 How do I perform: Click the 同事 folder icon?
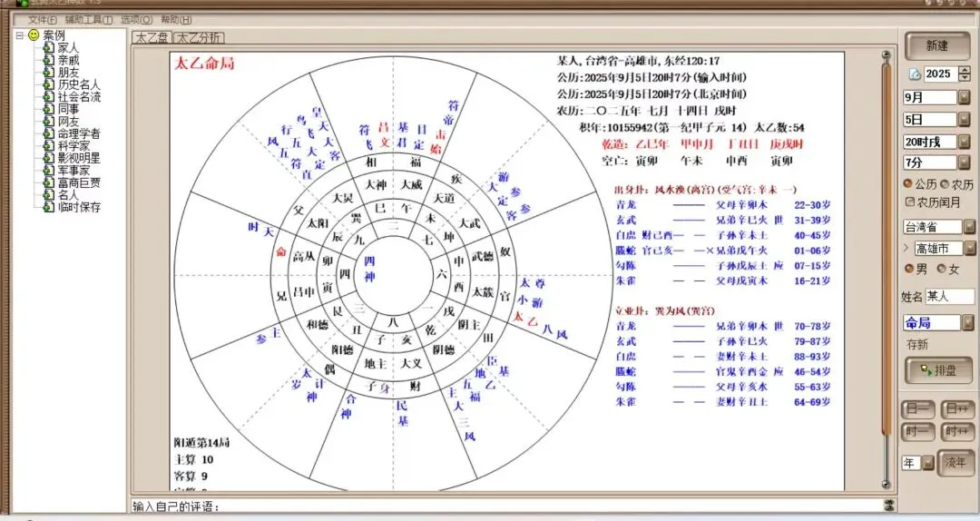48,109
